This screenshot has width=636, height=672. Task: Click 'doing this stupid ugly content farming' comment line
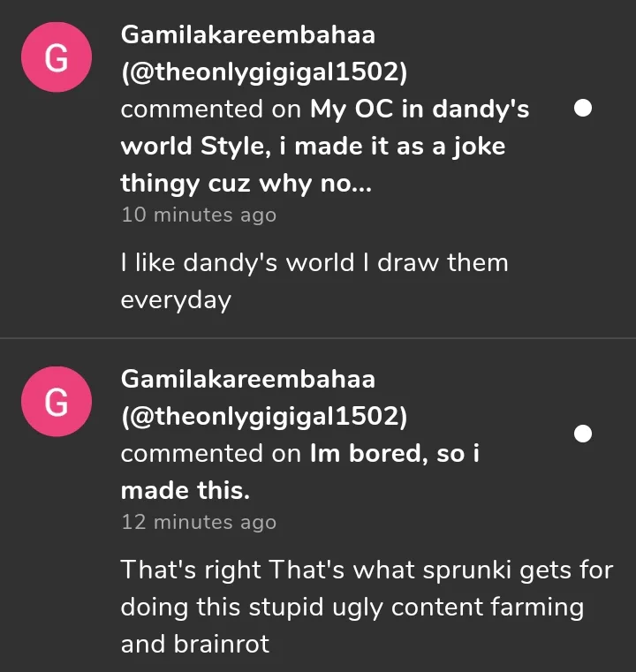pyautogui.click(x=352, y=608)
